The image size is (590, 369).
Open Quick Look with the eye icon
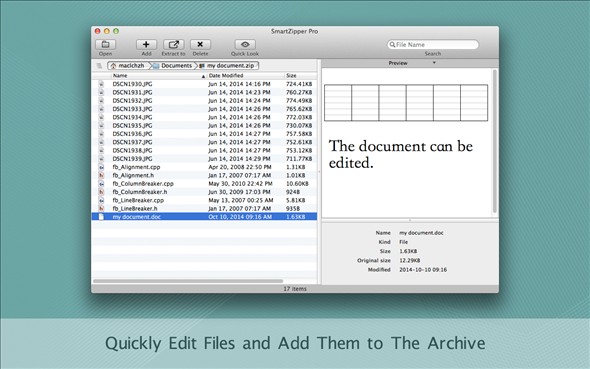tap(245, 44)
